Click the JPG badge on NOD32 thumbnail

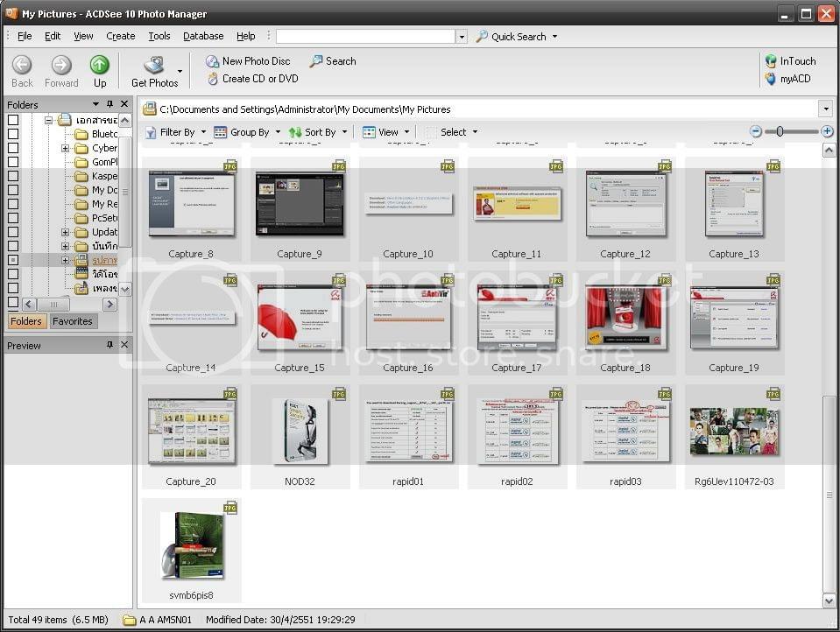pyautogui.click(x=339, y=394)
